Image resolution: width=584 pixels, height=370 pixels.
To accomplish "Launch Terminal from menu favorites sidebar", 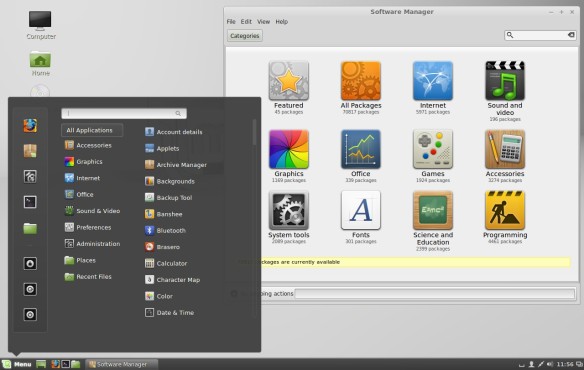I will tap(30, 202).
